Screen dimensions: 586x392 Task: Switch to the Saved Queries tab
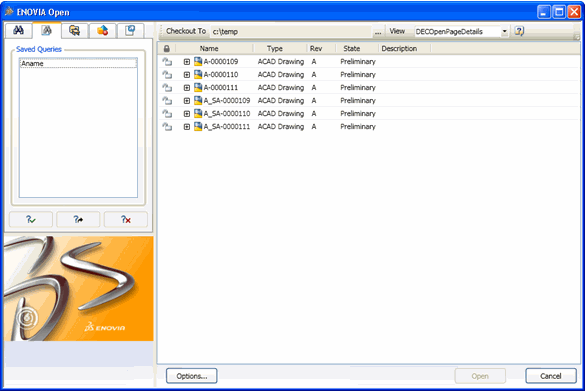click(x=46, y=30)
